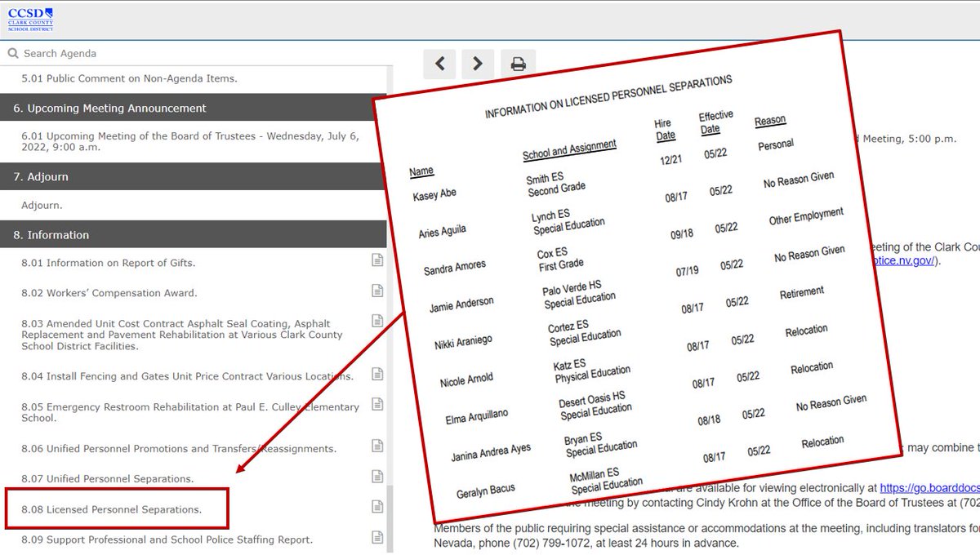Focus the Search Agenda input field

pyautogui.click(x=196, y=53)
